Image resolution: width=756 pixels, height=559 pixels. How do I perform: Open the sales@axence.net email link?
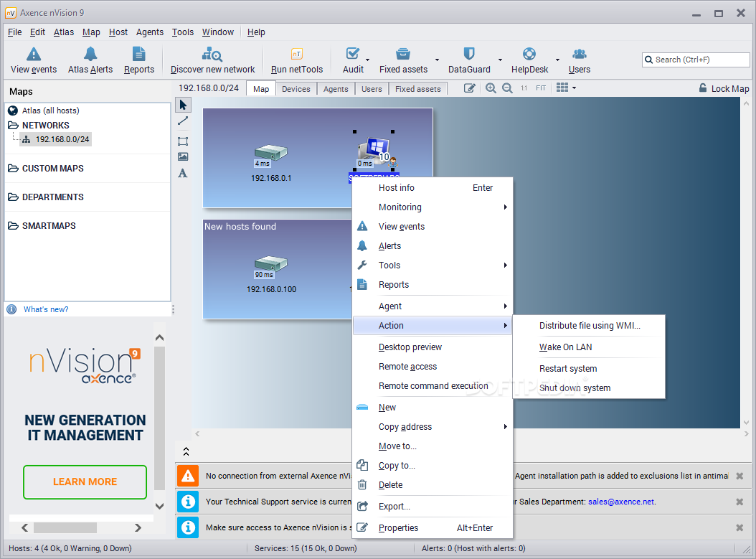(621, 502)
